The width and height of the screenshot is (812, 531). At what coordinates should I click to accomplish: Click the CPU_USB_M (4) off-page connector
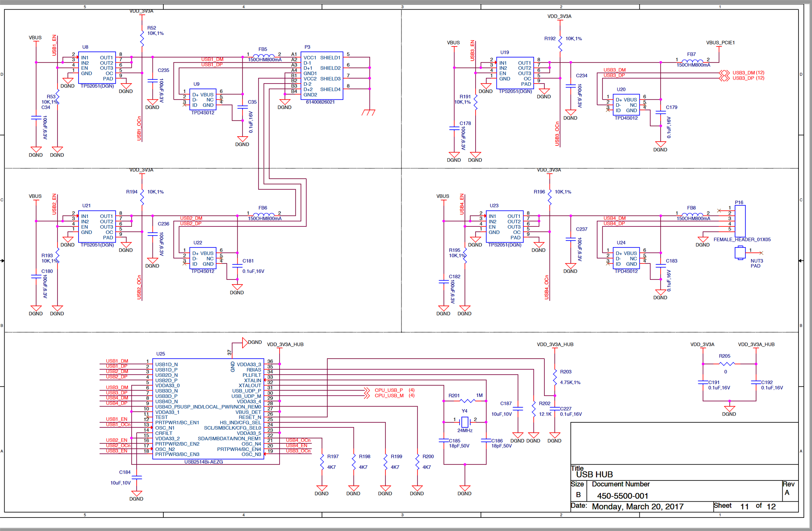pyautogui.click(x=389, y=396)
